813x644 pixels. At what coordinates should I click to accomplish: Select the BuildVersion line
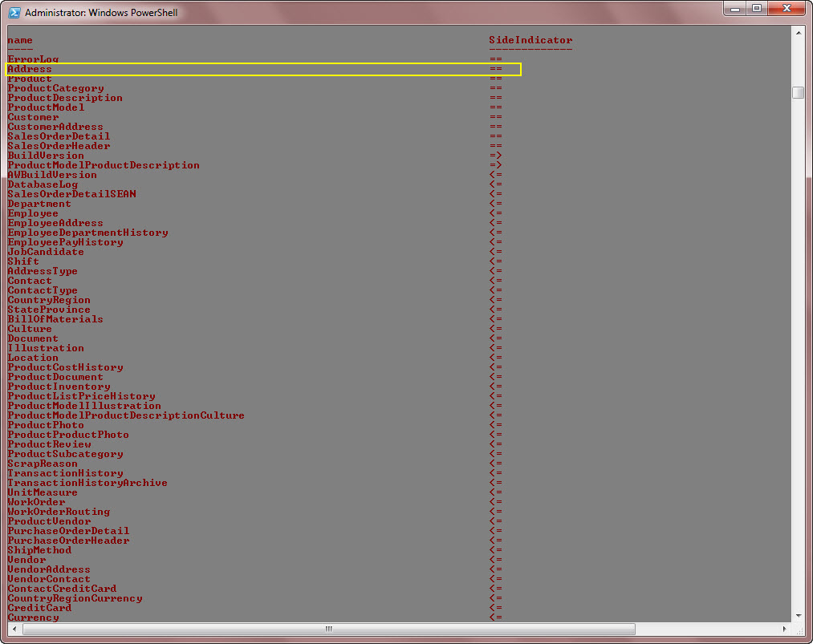click(x=45, y=156)
